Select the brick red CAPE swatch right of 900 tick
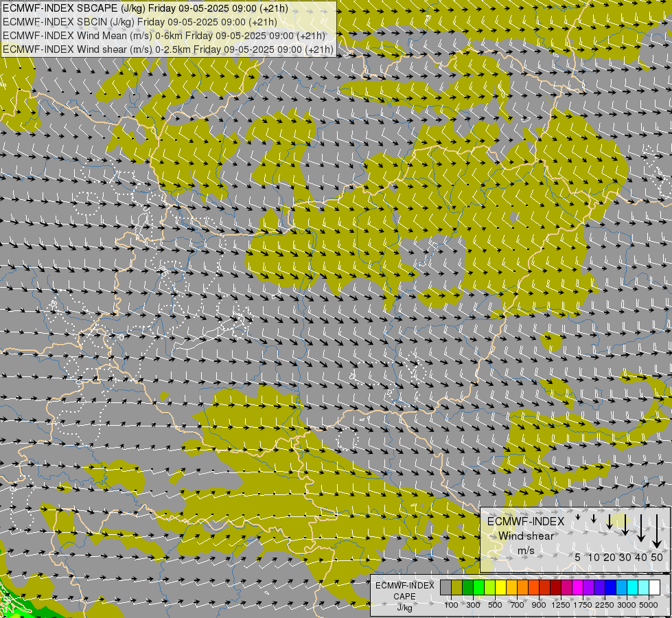The height and width of the screenshot is (618, 672). point(545,587)
